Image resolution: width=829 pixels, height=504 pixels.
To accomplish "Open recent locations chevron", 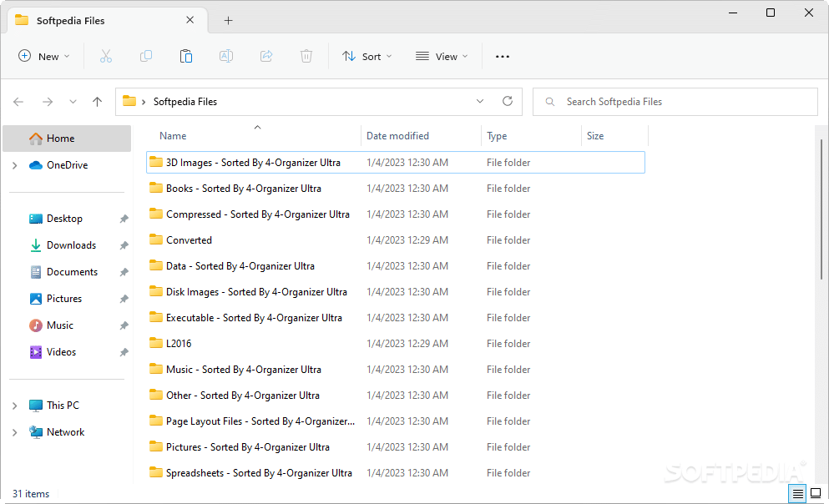I will coord(73,102).
